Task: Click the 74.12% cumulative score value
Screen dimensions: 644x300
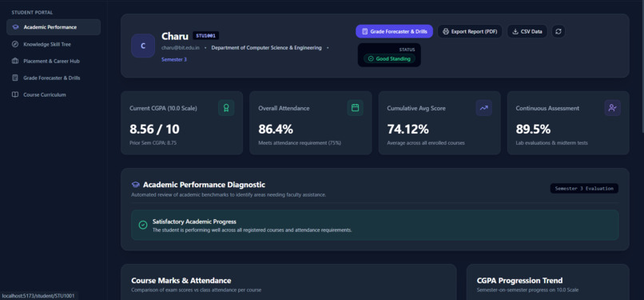Action: coord(407,129)
